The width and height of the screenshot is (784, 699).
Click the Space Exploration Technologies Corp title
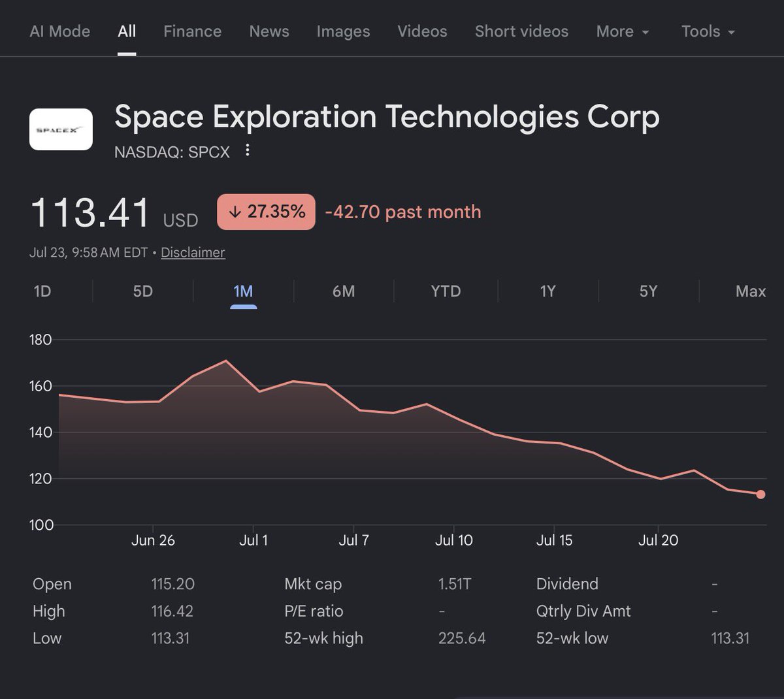[387, 118]
